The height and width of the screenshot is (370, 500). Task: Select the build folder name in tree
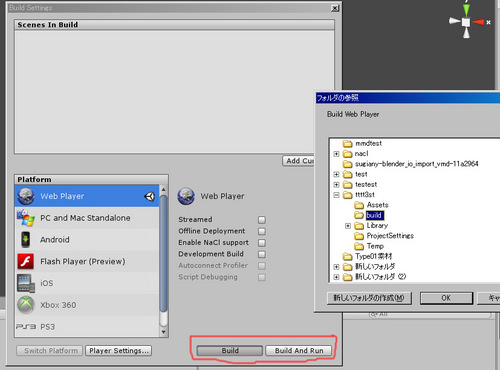point(375,215)
